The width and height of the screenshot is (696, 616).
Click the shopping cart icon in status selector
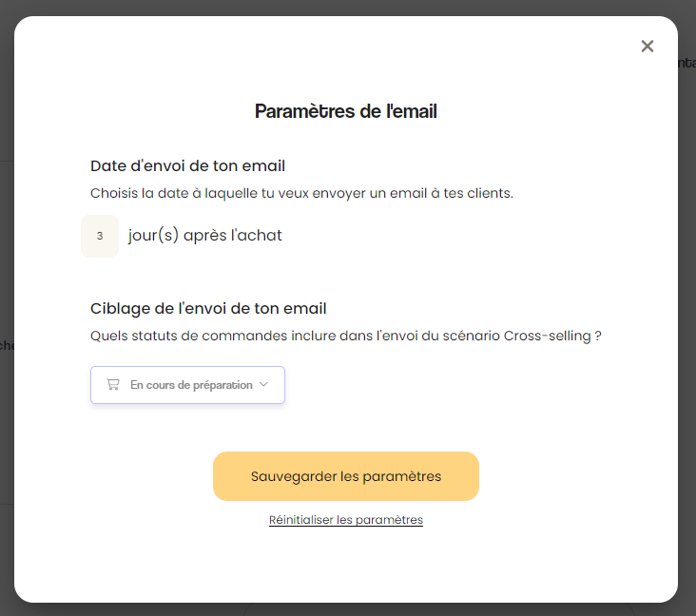[113, 384]
